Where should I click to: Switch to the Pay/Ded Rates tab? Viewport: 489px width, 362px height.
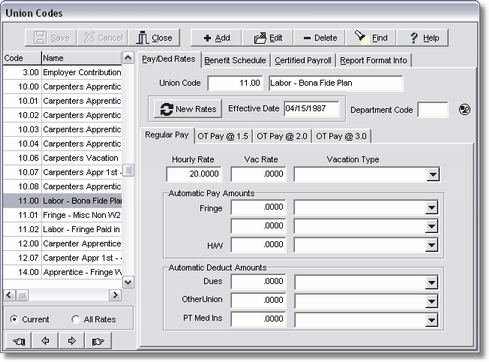click(169, 59)
